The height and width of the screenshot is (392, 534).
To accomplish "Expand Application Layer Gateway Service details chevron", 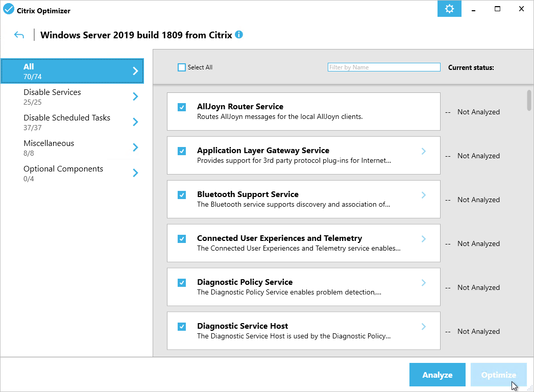I will coord(424,151).
